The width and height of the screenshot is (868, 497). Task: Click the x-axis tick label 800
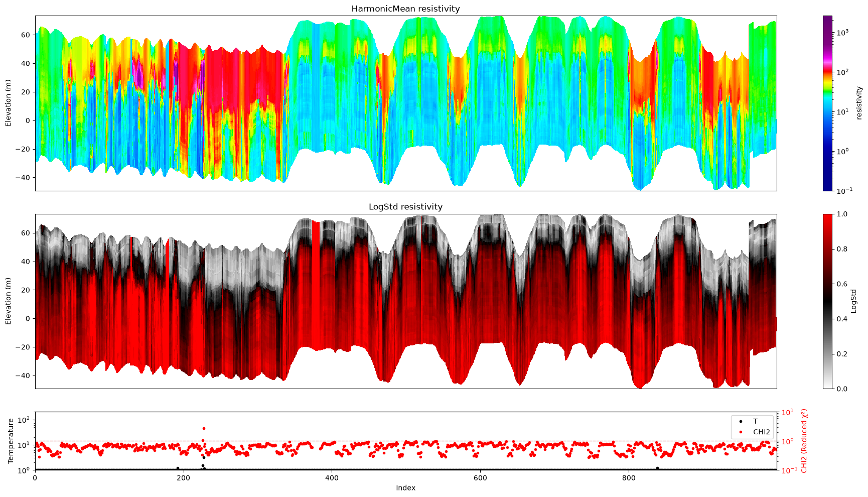point(629,478)
